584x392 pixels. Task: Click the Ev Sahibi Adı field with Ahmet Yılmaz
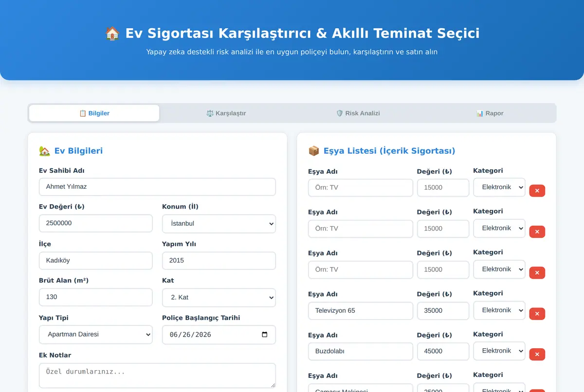click(x=157, y=187)
